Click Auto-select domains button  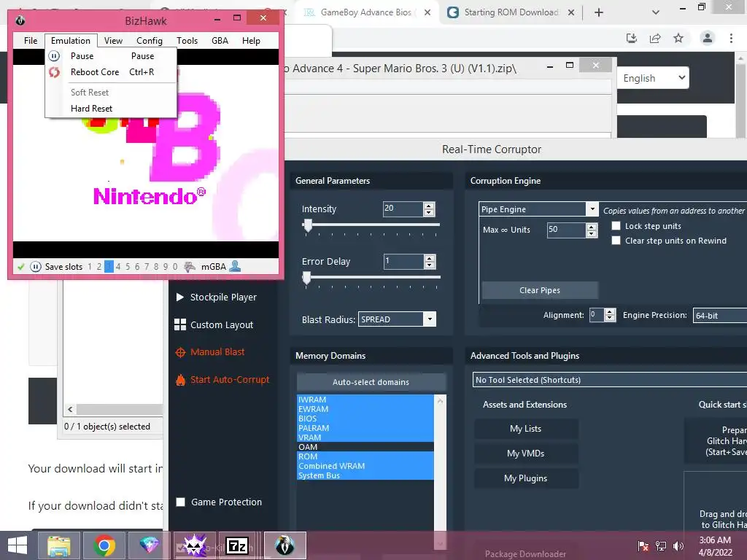(371, 382)
